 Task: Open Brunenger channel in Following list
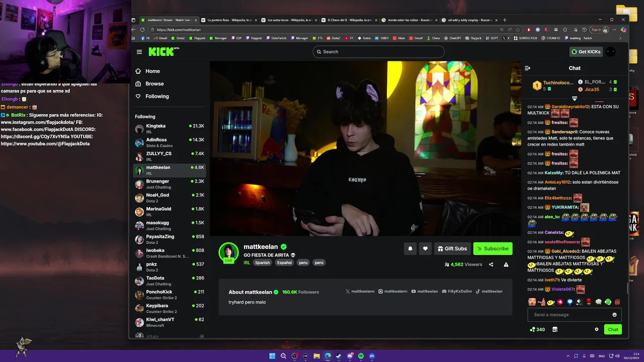tap(170, 184)
